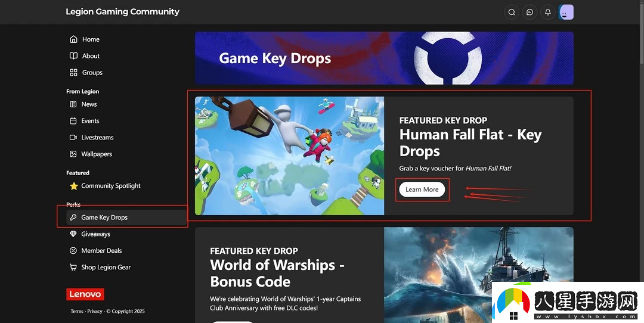Open the notifications bell
This screenshot has height=323, width=644.
tap(547, 12)
